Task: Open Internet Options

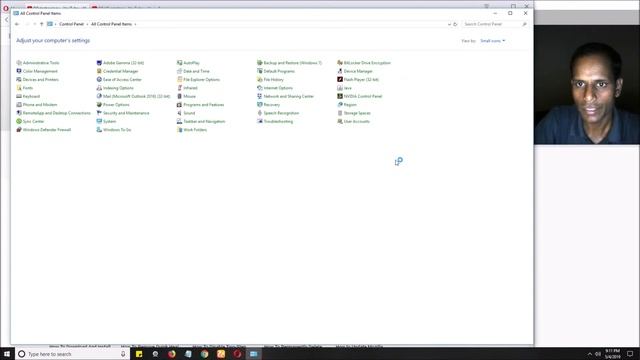Action: 275,88
